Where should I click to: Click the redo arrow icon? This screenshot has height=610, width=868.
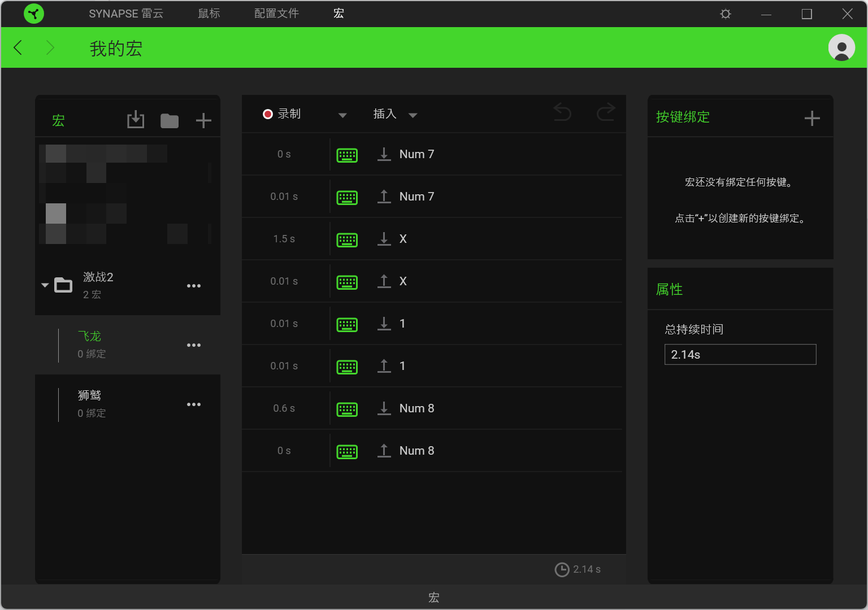606,112
